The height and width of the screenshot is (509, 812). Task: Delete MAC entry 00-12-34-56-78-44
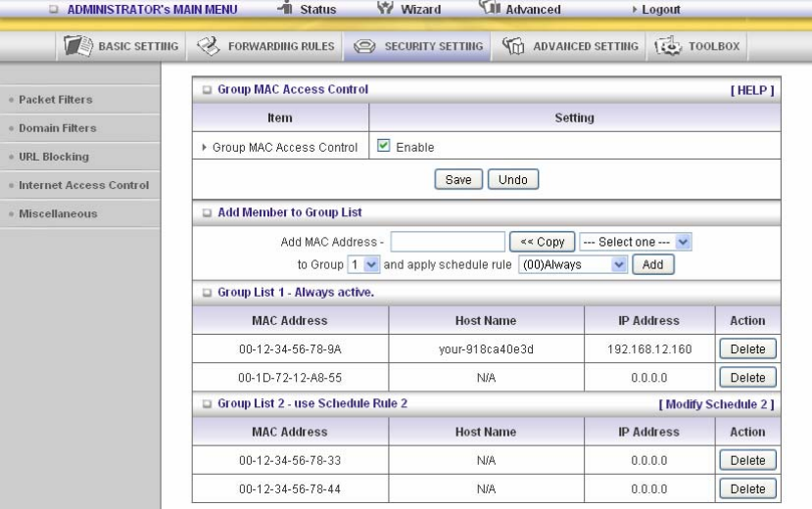click(747, 488)
